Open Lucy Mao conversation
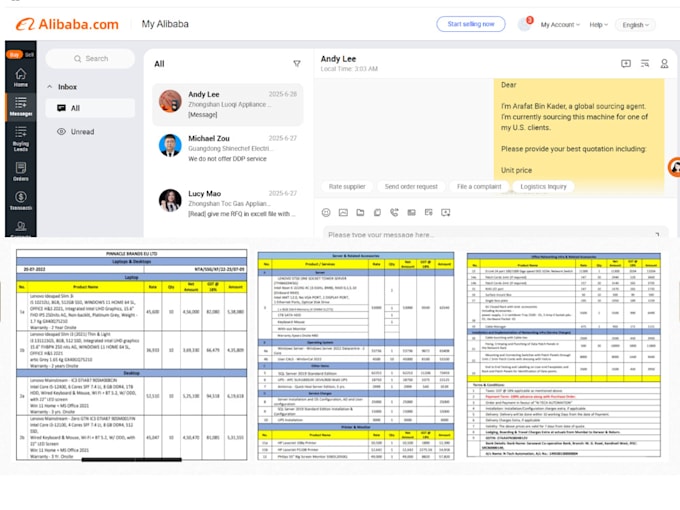The height and width of the screenshot is (510, 680). point(228,203)
